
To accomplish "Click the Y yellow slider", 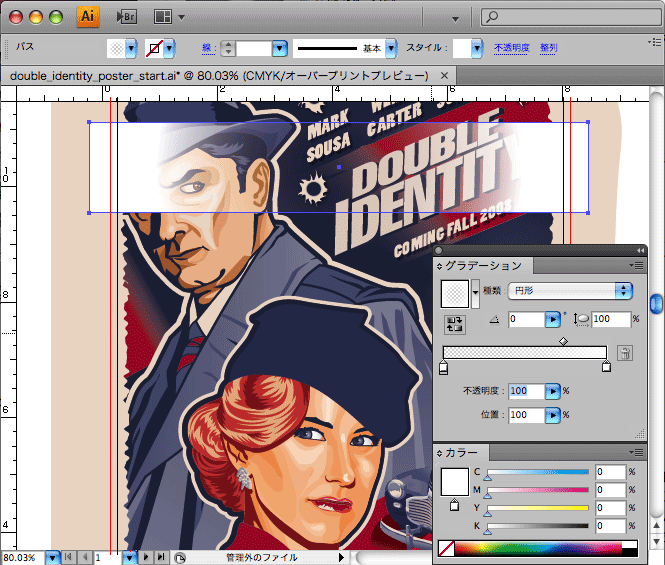I will (x=538, y=508).
